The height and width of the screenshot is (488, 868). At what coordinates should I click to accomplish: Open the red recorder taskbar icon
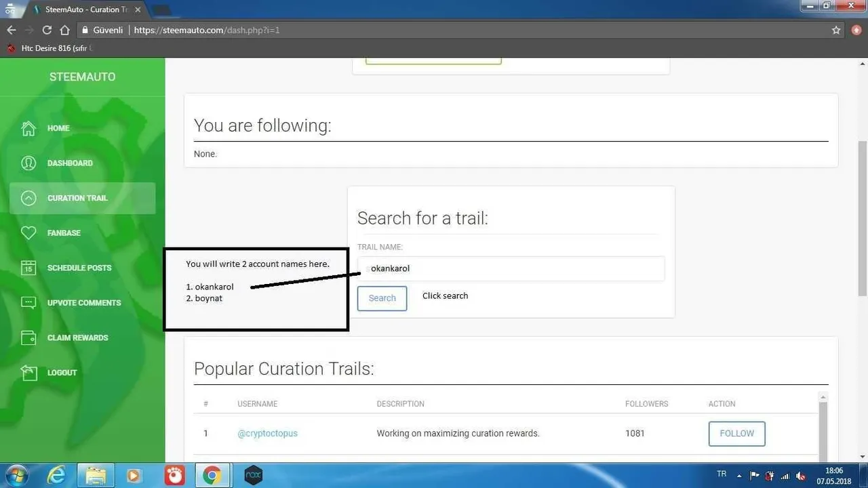pyautogui.click(x=174, y=475)
